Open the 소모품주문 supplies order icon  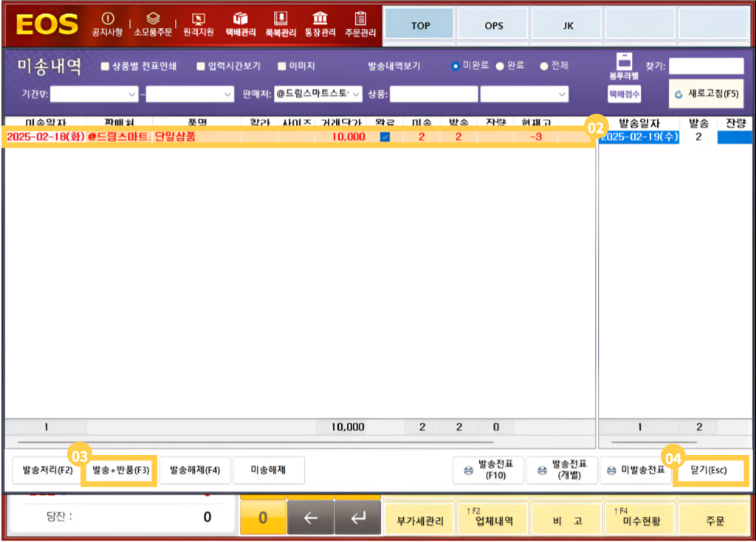[153, 24]
